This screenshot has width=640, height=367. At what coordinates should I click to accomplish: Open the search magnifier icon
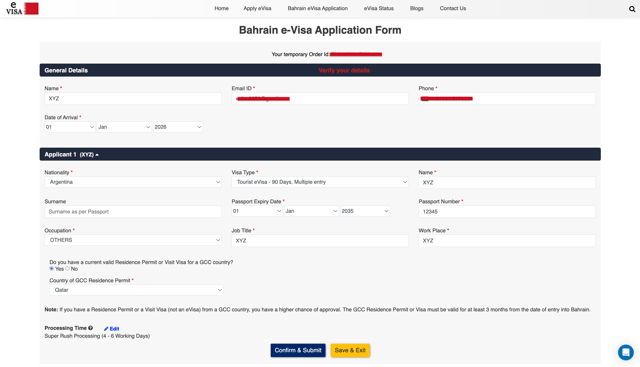pyautogui.click(x=632, y=9)
